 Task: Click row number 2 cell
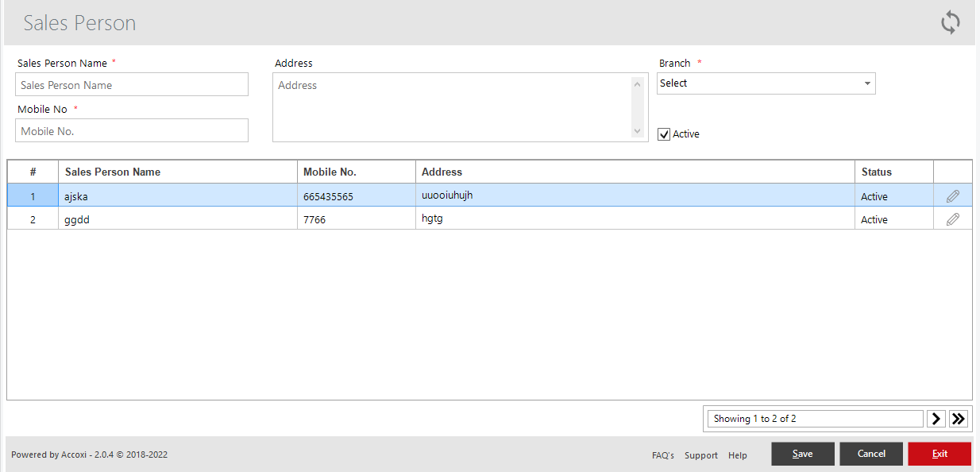33,219
